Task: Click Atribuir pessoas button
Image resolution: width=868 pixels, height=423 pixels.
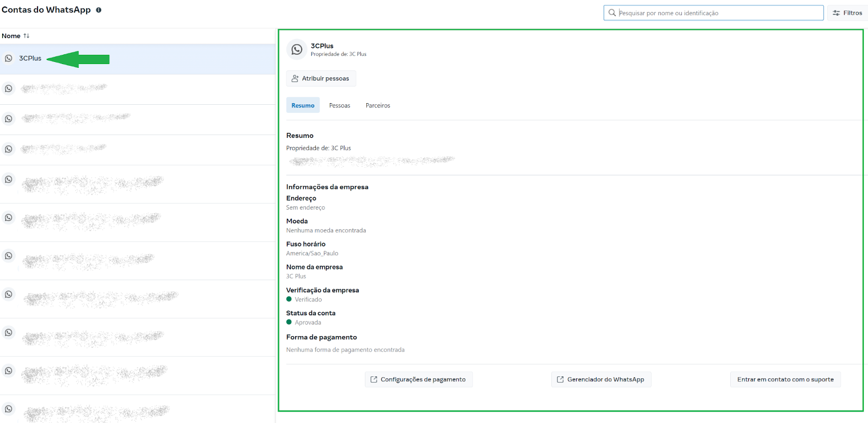Action: click(x=321, y=79)
